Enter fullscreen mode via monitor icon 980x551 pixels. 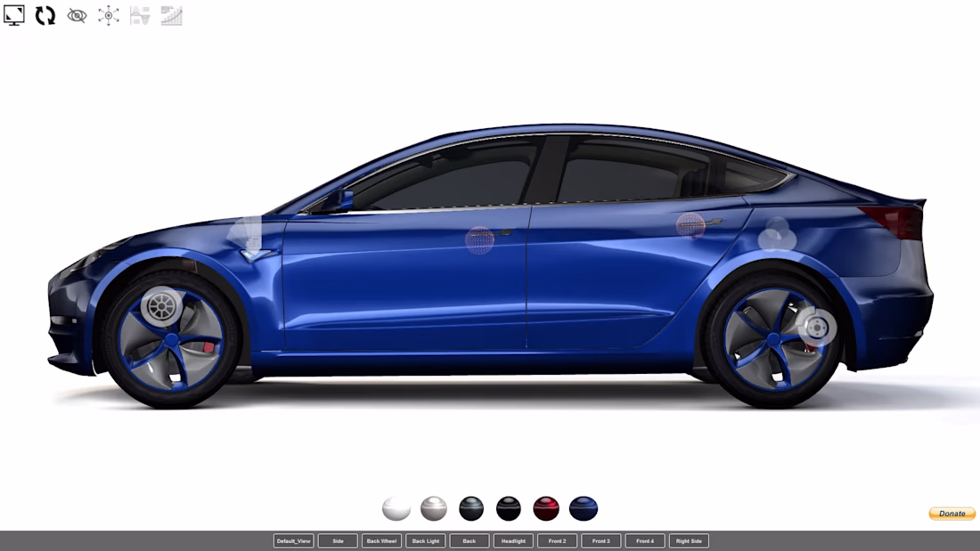pos(13,15)
